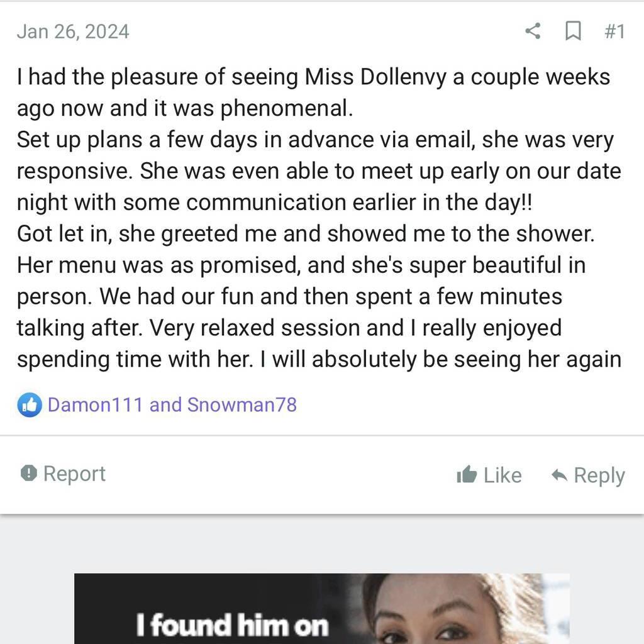Click the "I found him on" ad text
Viewport: 644px width, 644px height.
[232, 625]
